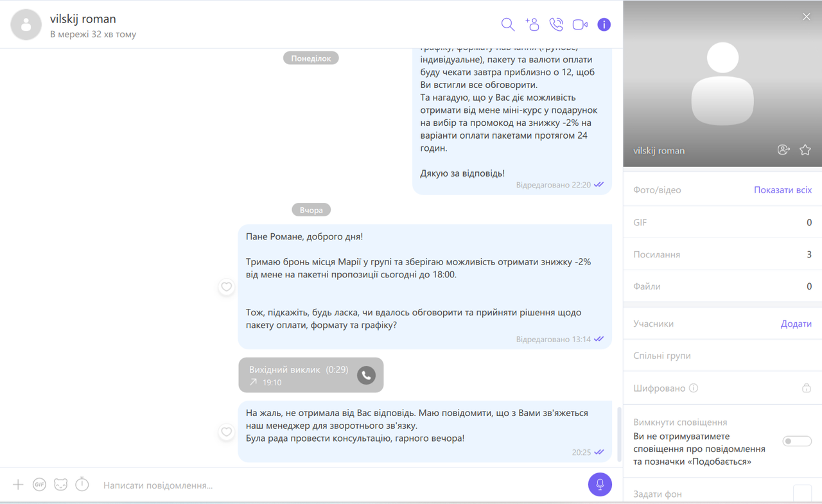Open attachment plus menu in composer
The width and height of the screenshot is (822, 504).
pyautogui.click(x=18, y=485)
